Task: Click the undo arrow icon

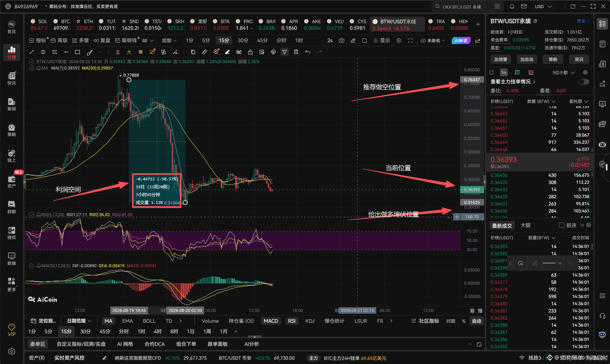Action: point(308,52)
